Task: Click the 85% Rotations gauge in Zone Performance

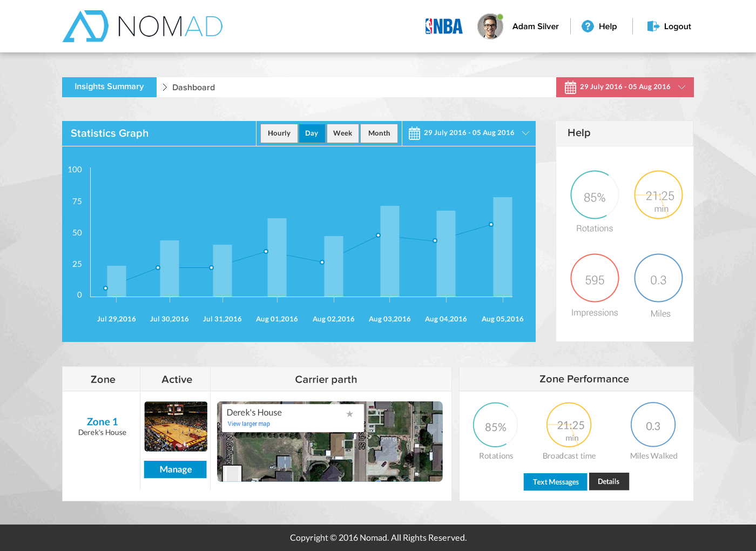Action: click(495, 425)
